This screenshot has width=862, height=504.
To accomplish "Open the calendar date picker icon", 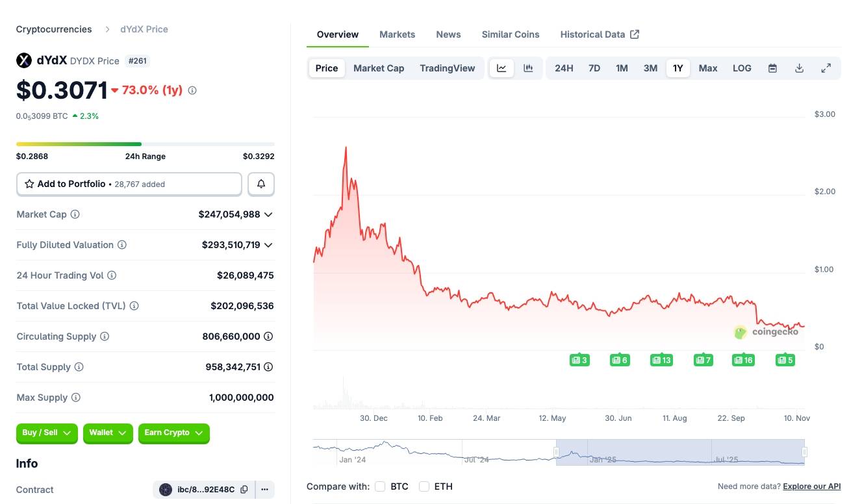I will (772, 68).
